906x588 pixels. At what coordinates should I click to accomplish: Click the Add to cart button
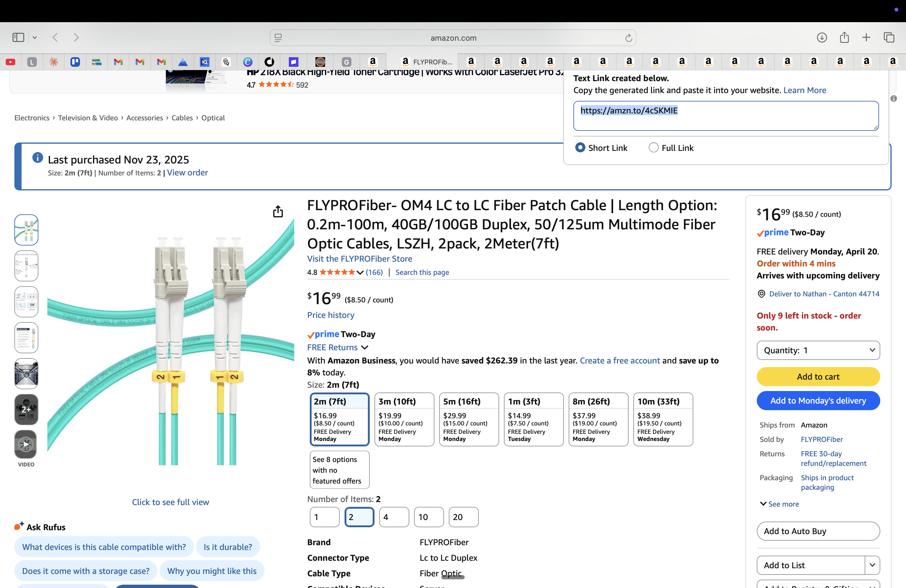818,377
